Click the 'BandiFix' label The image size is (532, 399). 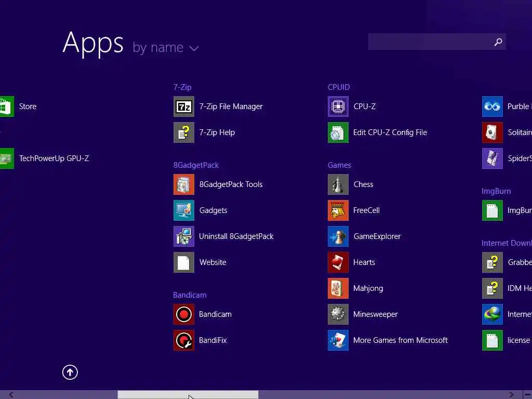212,340
